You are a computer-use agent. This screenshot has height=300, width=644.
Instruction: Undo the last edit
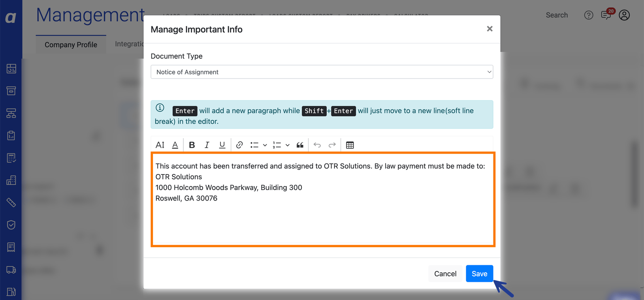[317, 145]
